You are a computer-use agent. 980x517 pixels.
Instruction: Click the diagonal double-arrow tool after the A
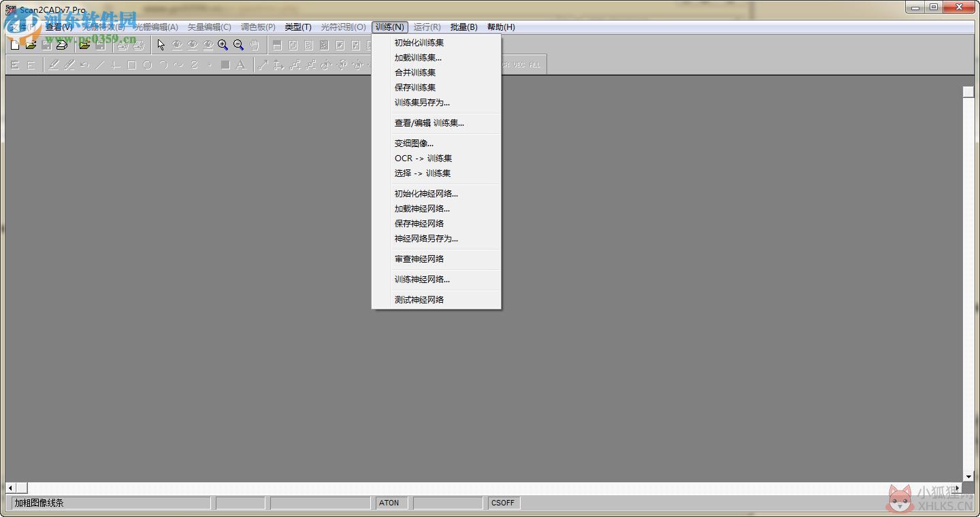(263, 65)
